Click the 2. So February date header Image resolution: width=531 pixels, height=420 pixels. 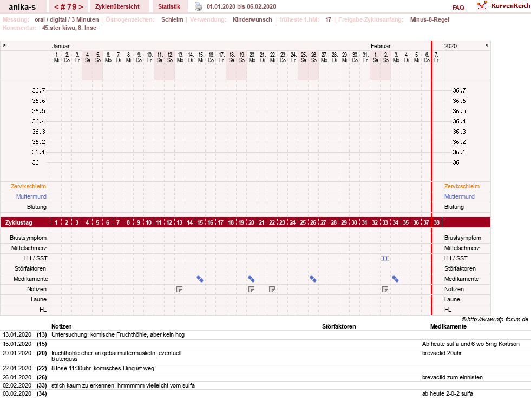(386, 57)
